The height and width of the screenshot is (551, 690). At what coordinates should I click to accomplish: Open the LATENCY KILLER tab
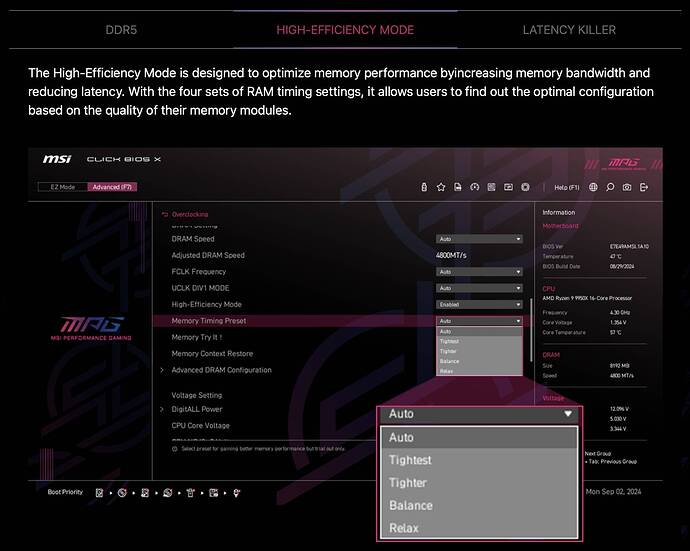(x=569, y=30)
